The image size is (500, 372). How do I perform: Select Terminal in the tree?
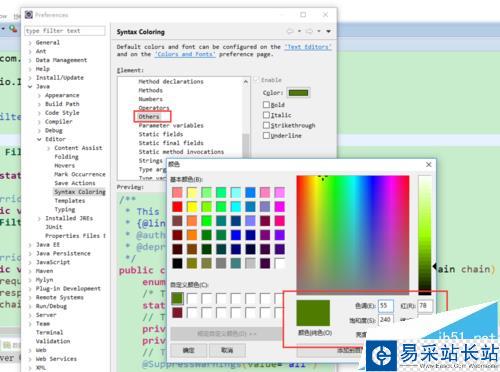[x=49, y=332]
